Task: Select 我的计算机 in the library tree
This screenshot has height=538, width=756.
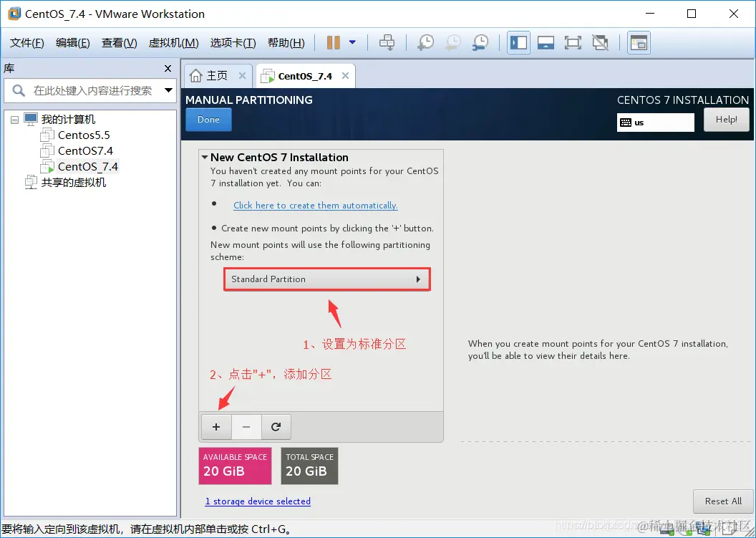Action: (x=68, y=119)
